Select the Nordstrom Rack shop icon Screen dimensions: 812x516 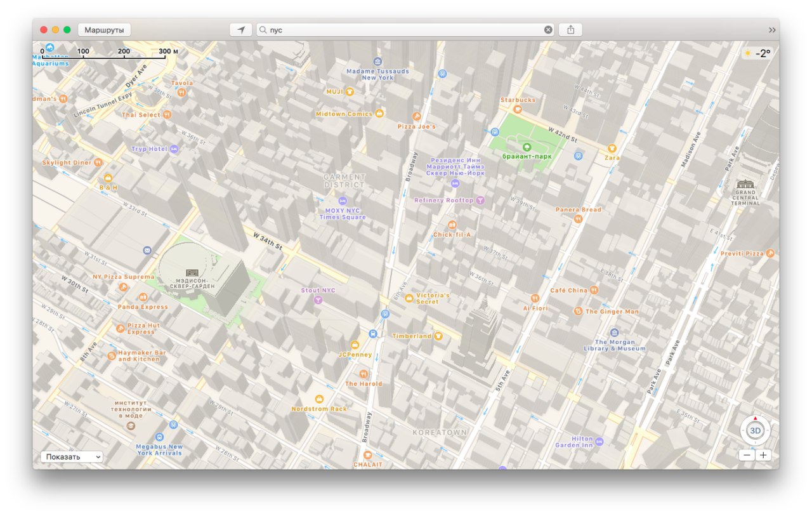[x=319, y=399]
